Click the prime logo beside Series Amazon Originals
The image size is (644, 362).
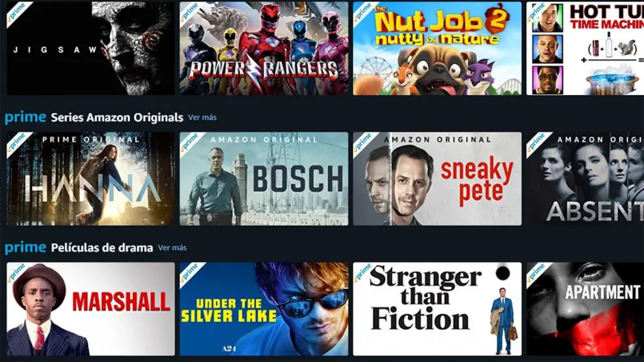pos(25,117)
